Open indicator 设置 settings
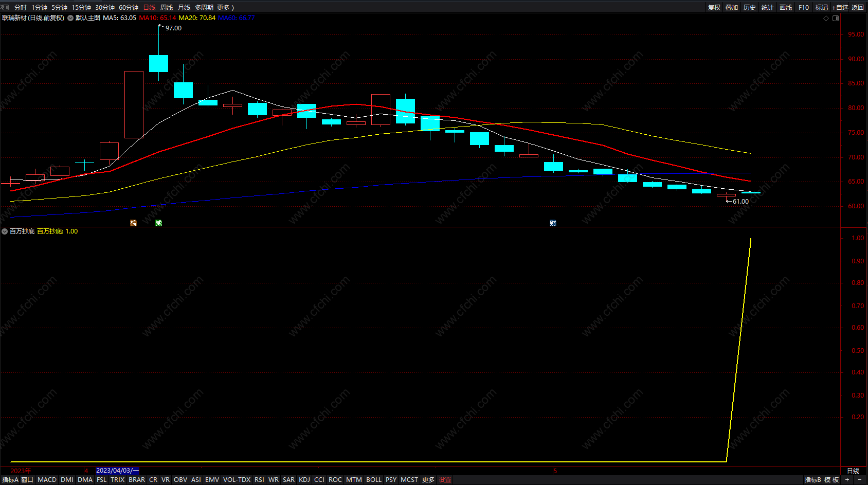This screenshot has width=868, height=485. (445, 480)
